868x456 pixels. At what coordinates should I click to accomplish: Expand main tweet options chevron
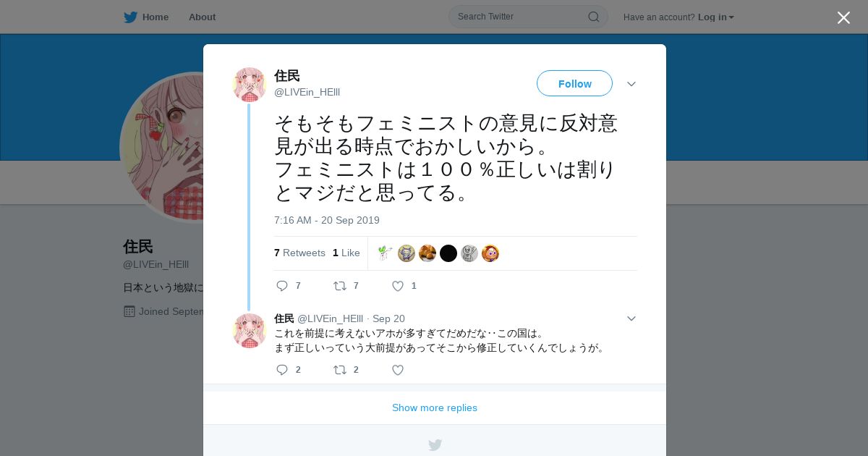point(631,84)
